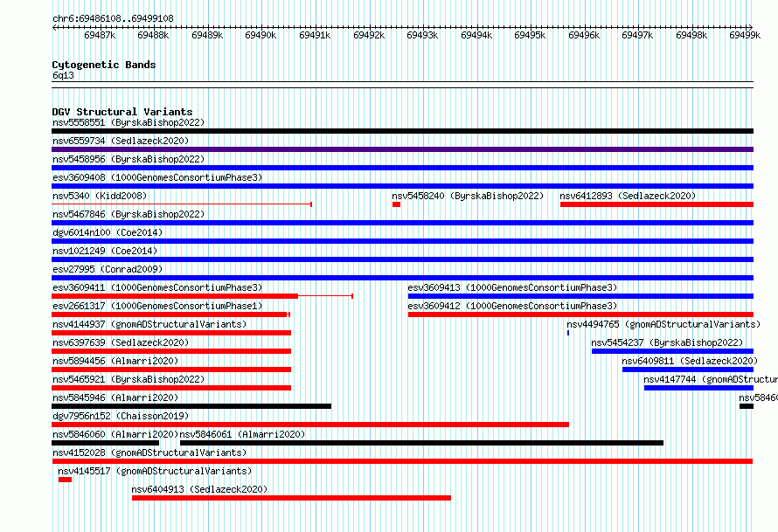Select the red esv2661317 variant bar
The height and width of the screenshot is (532, 778).
click(170, 314)
